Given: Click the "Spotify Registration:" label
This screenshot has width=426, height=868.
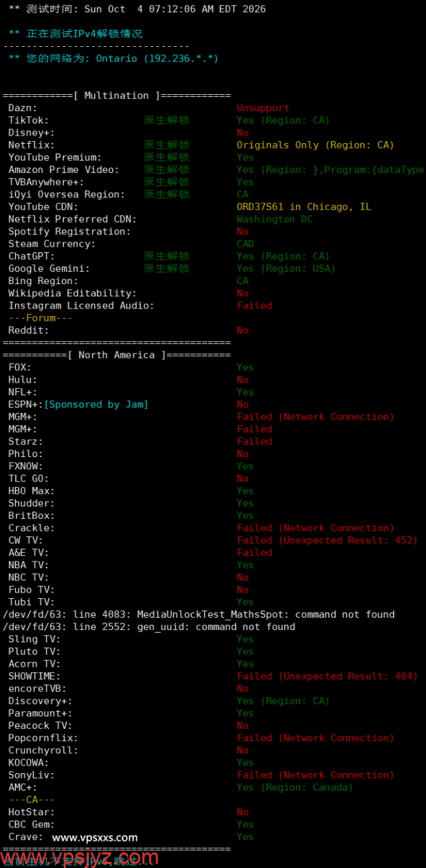Looking at the screenshot, I should pyautogui.click(x=69, y=231).
